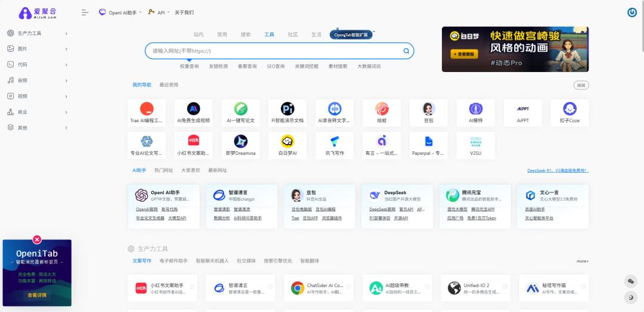
Task: Select the 关键词挖掘 search option
Action: tap(306, 66)
